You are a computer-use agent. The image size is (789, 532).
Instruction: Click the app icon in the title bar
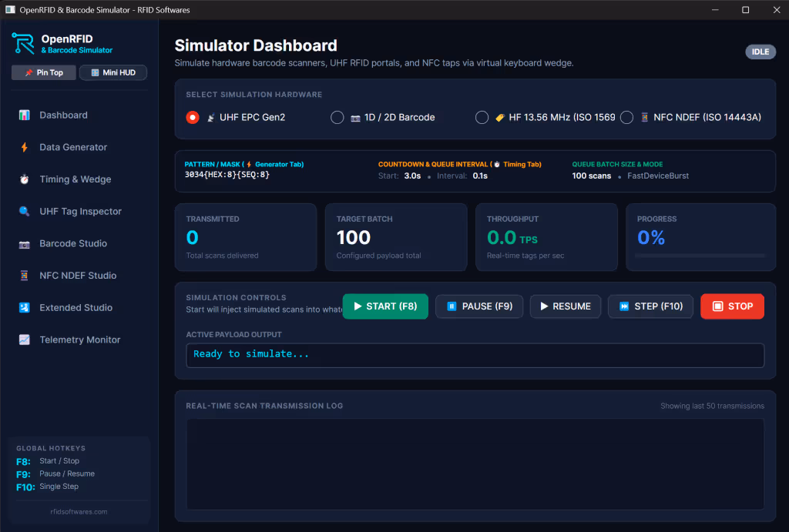pos(10,9)
